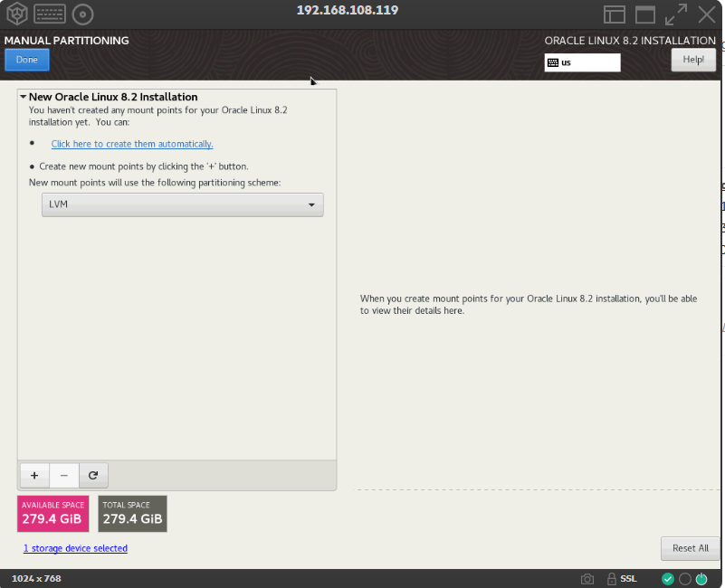Click the blue Done button
The width and height of the screenshot is (725, 588).
27,60
